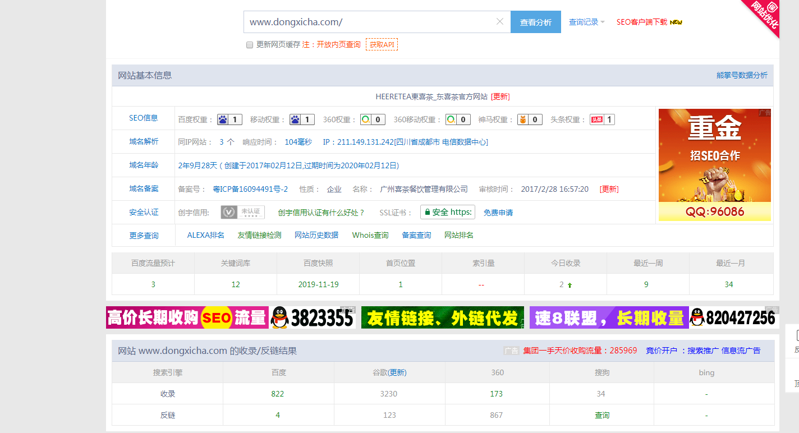Enable the 更新网页缓存 checkbox
Screen dimensions: 799x433
click(249, 45)
